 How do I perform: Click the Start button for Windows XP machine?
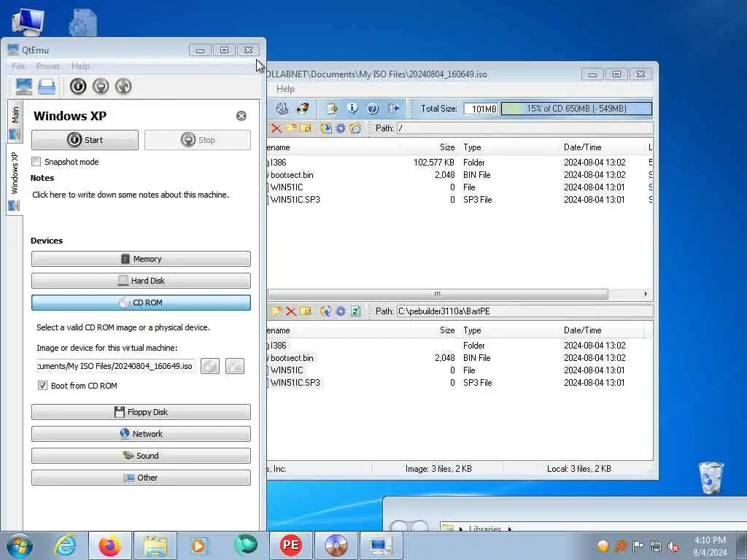(x=85, y=140)
